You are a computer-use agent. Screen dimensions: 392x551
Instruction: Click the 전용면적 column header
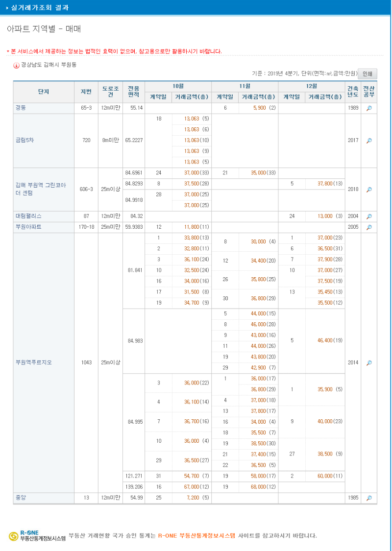point(134,92)
